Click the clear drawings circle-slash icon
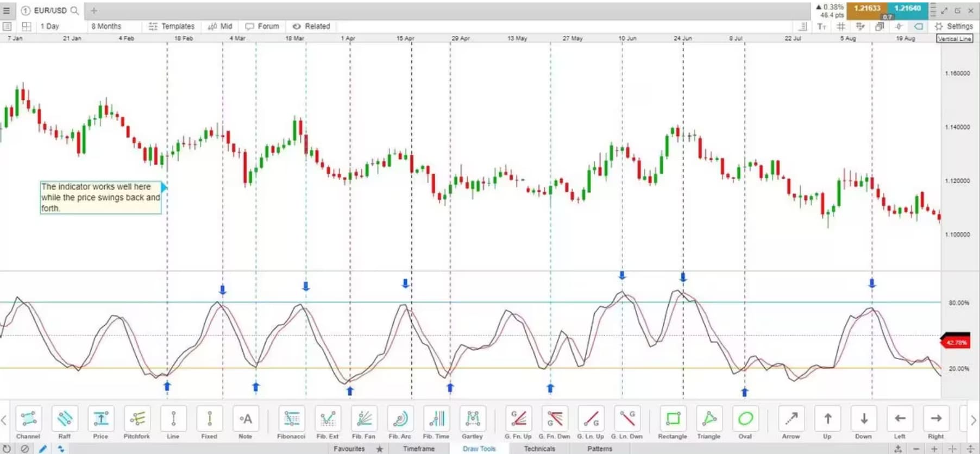980x454 pixels. click(x=25, y=449)
